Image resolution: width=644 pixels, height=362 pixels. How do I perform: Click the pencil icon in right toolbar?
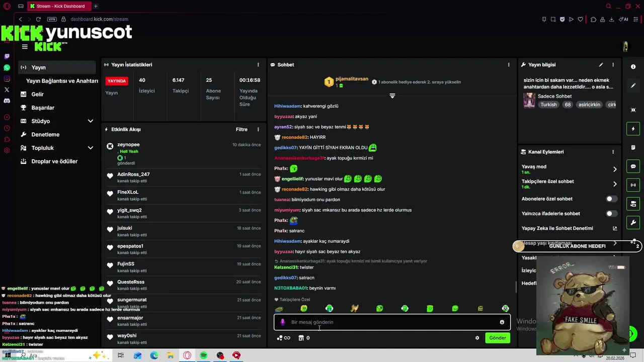point(633,86)
